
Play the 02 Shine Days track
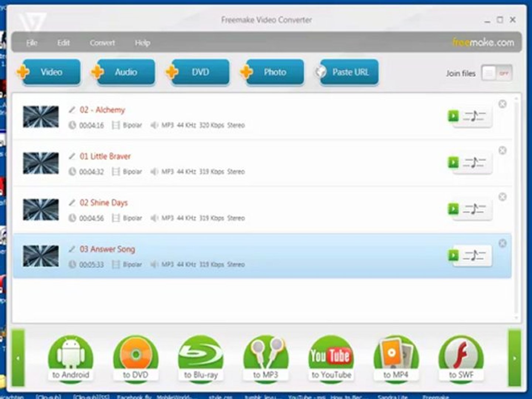coord(453,209)
